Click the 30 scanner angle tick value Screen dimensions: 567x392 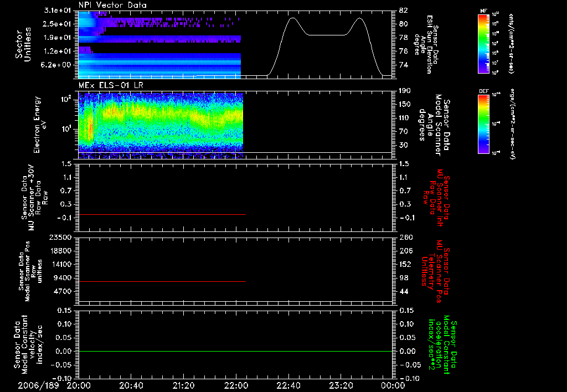click(x=404, y=145)
